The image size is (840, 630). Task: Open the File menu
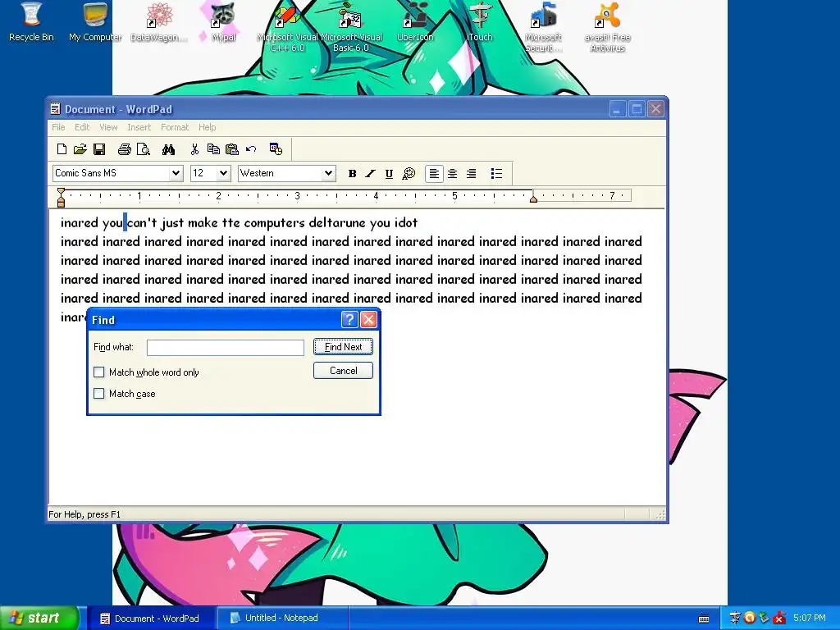[58, 127]
